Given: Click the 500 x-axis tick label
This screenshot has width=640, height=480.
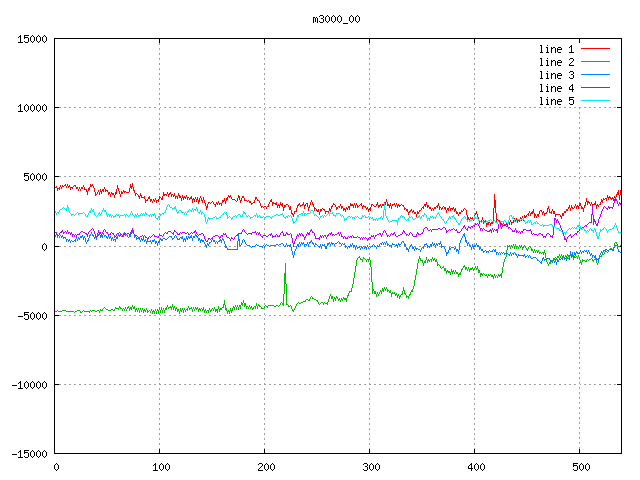Looking at the screenshot, I should [580, 467].
